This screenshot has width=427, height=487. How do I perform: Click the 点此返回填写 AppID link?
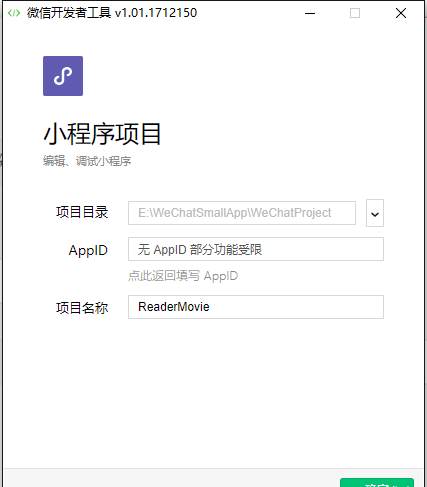coord(183,276)
